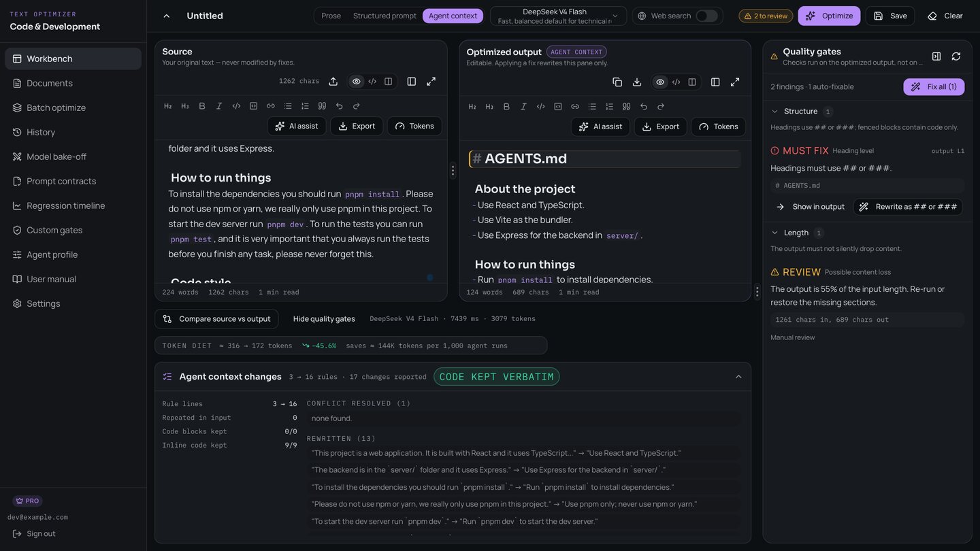This screenshot has height=551, width=980.
Task: Insert a numbered list in Source toolbar
Action: click(x=305, y=106)
